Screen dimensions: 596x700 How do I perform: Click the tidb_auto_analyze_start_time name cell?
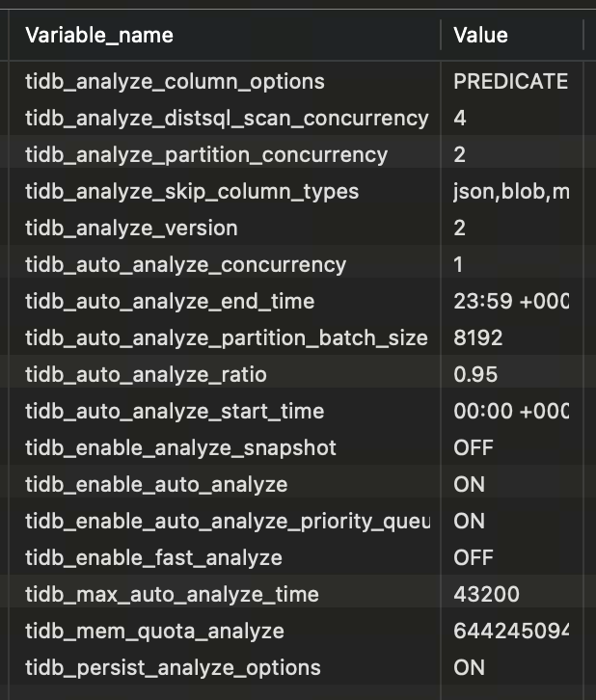(175, 412)
